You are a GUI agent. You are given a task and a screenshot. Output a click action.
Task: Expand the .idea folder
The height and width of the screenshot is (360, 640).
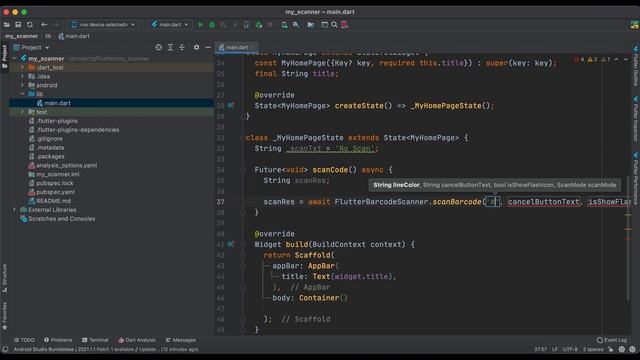[x=22, y=76]
